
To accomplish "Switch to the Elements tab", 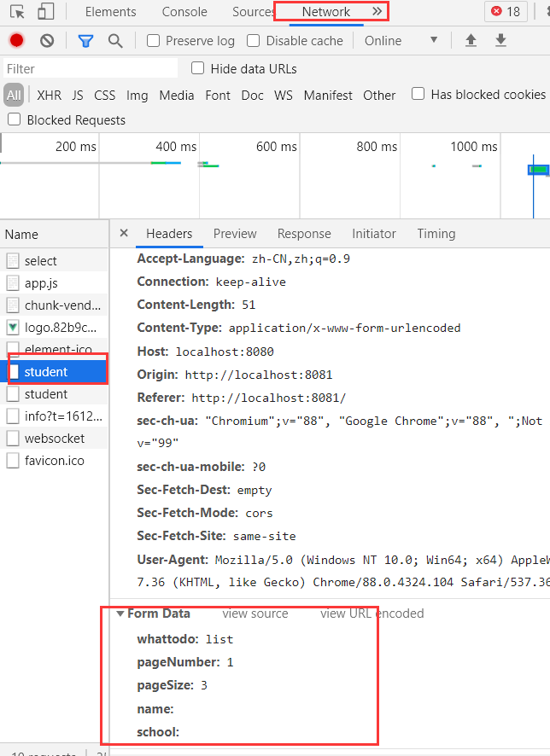I will pos(110,12).
